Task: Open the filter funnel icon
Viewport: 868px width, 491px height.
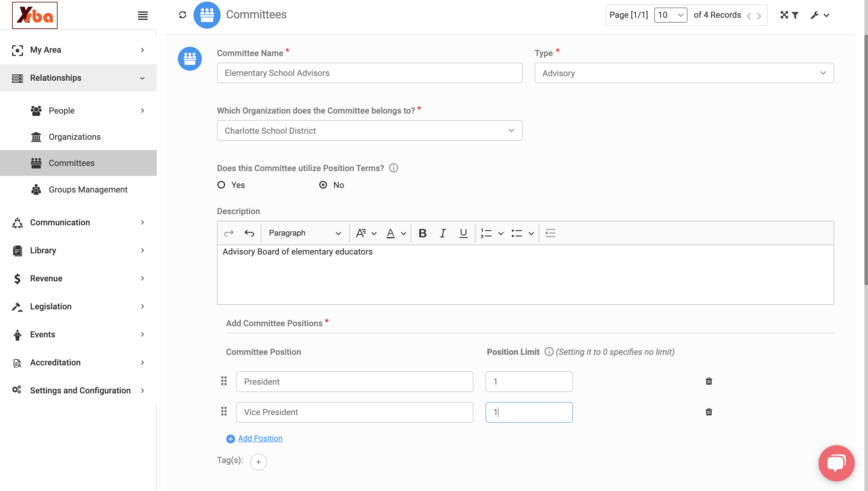Action: coord(795,15)
